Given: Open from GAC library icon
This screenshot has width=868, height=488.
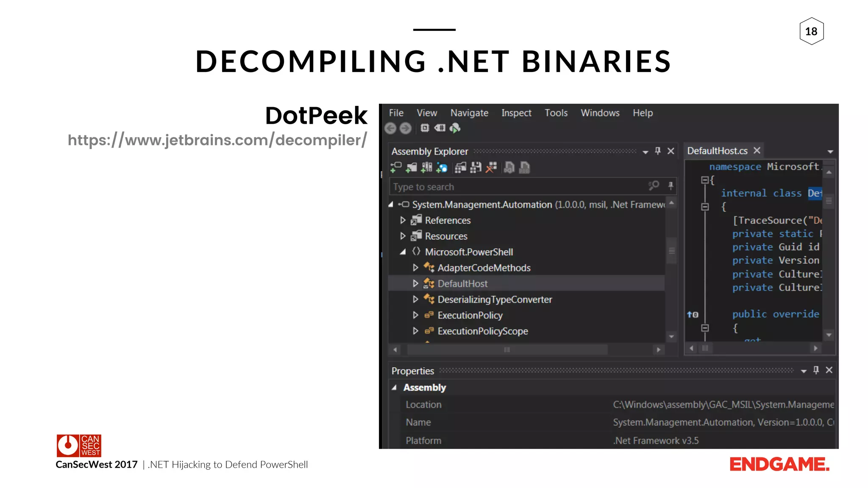Looking at the screenshot, I should (x=427, y=168).
